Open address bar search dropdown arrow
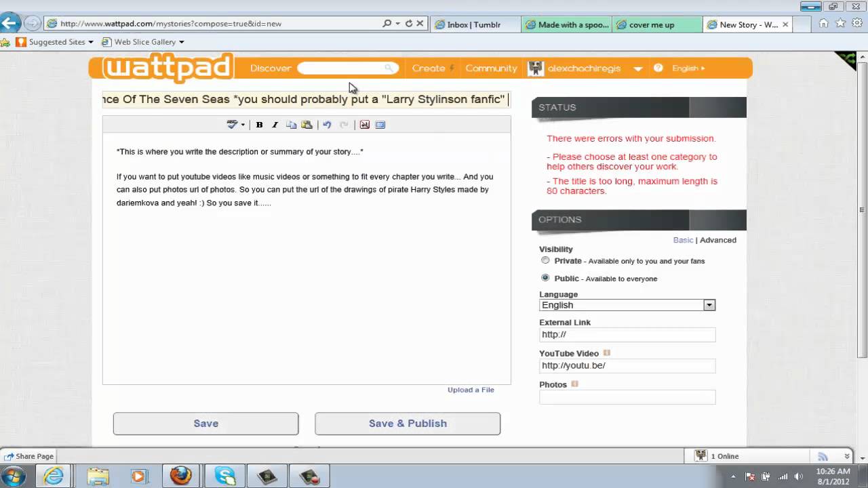868x488 pixels. [x=397, y=23]
